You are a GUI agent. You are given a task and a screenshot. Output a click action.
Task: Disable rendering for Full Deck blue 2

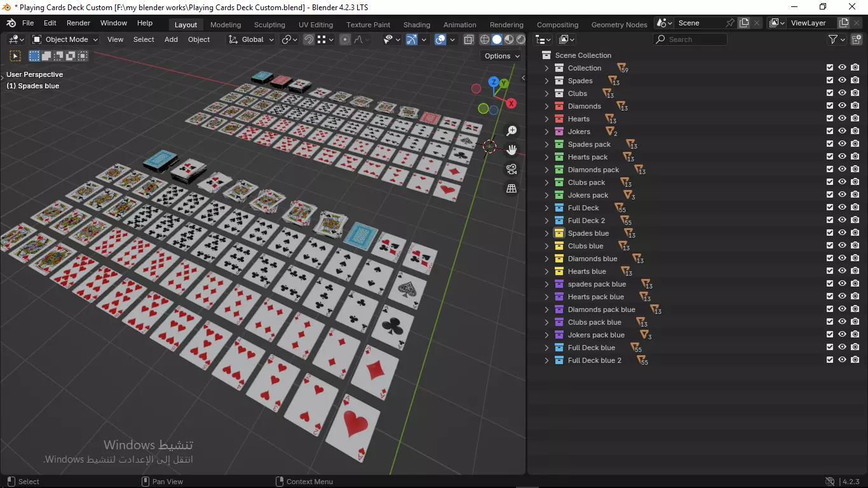pyautogui.click(x=855, y=360)
